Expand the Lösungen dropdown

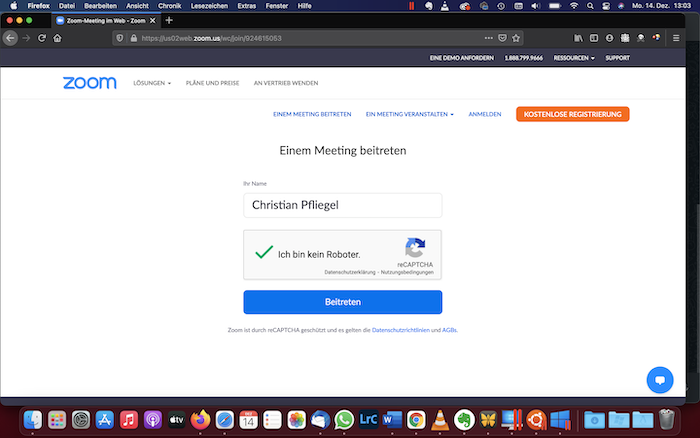152,83
